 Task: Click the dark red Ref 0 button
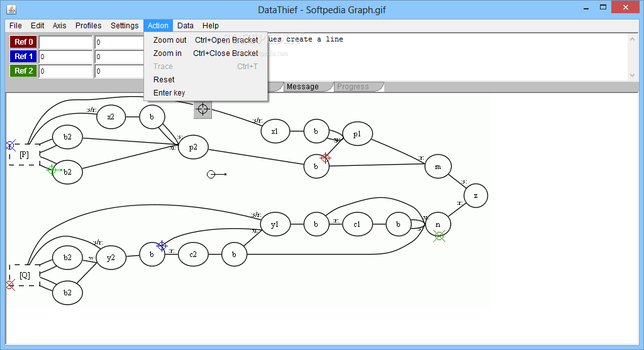pyautogui.click(x=23, y=42)
